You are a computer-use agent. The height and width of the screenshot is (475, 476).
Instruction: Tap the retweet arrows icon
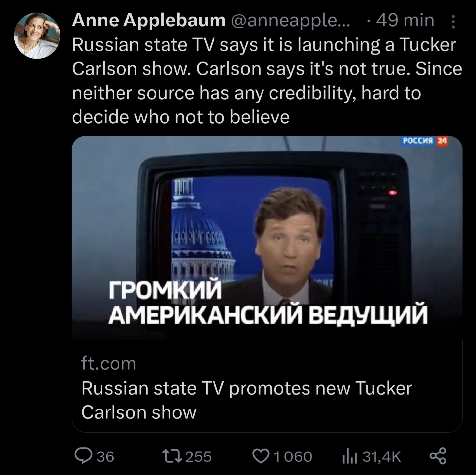point(172,456)
